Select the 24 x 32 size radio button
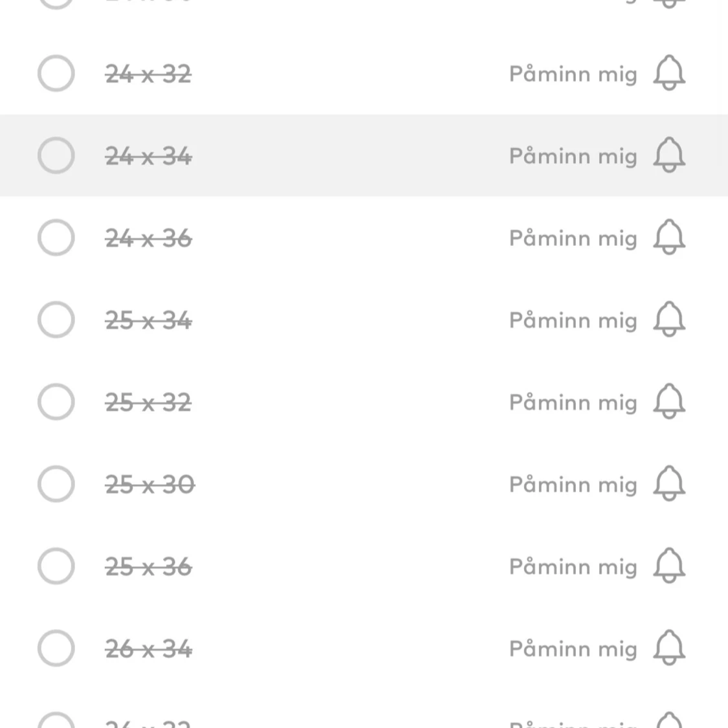The width and height of the screenshot is (728, 728). tap(56, 73)
